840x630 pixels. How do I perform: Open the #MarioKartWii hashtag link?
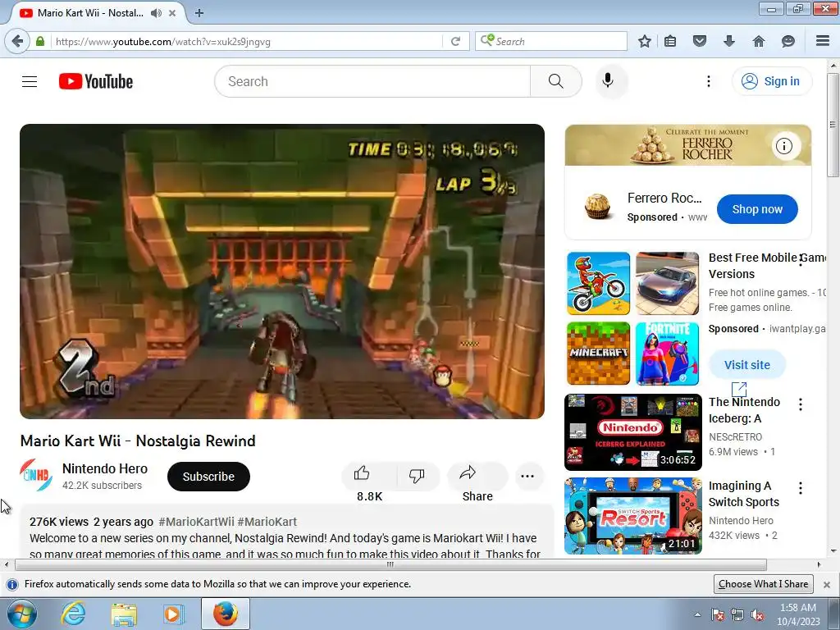pyautogui.click(x=197, y=522)
